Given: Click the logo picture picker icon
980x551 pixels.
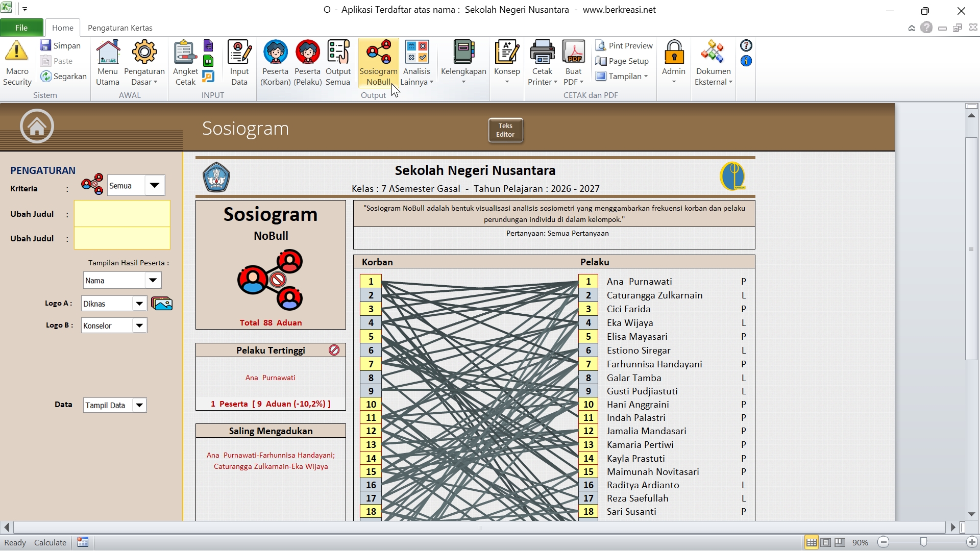Looking at the screenshot, I should 162,304.
